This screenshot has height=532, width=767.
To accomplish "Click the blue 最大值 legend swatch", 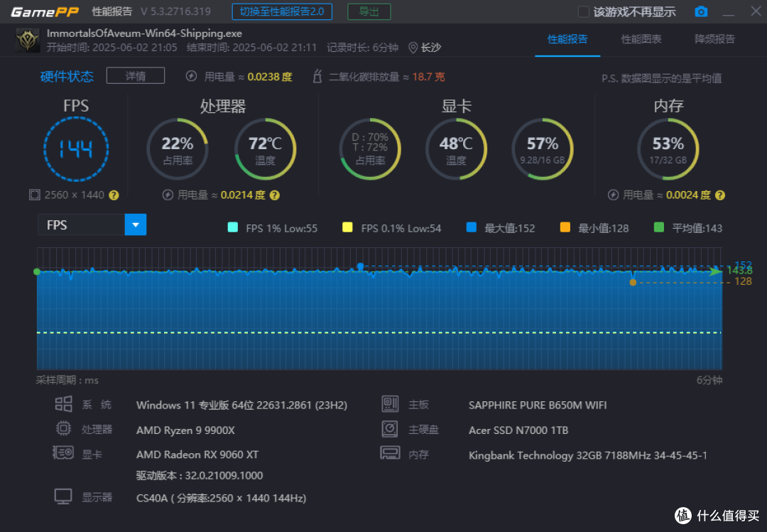I will [x=472, y=227].
